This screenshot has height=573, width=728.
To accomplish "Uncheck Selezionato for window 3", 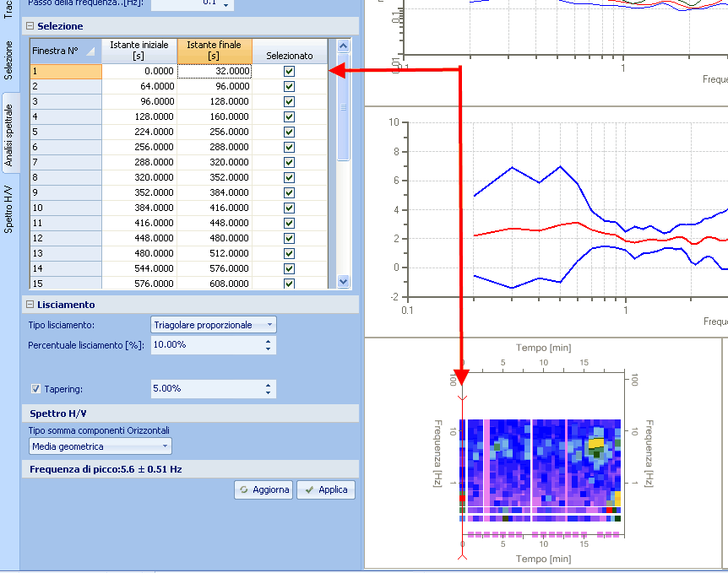I will [x=289, y=101].
